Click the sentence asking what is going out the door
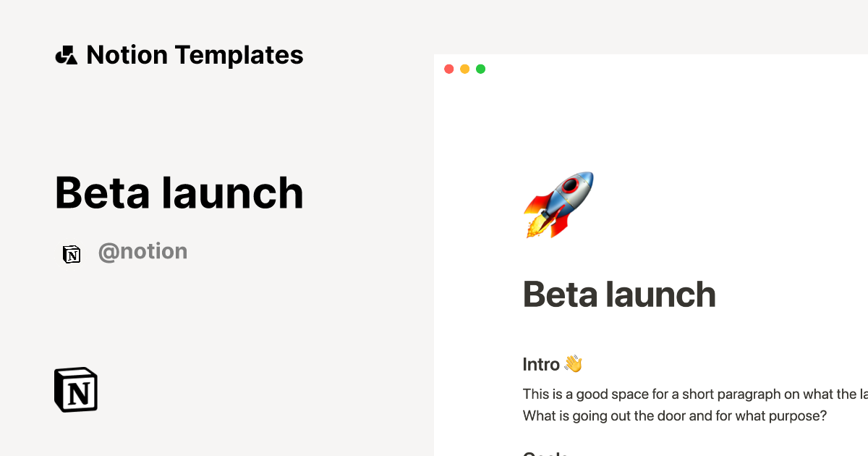 tap(674, 415)
